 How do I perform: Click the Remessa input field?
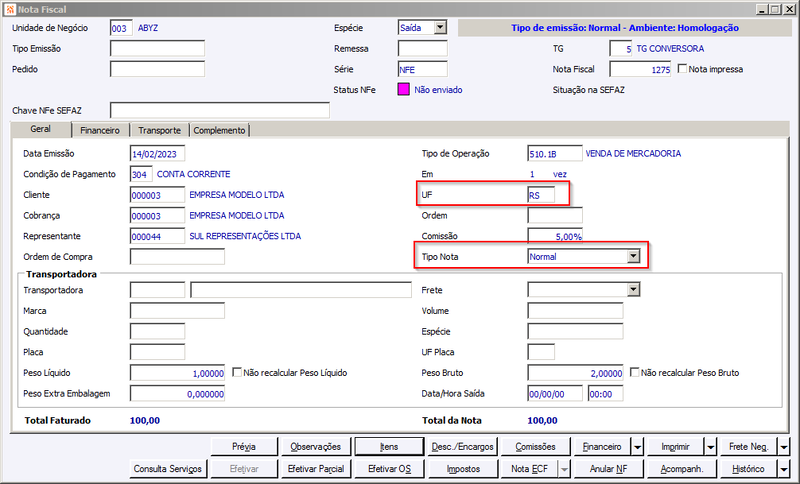[422, 48]
